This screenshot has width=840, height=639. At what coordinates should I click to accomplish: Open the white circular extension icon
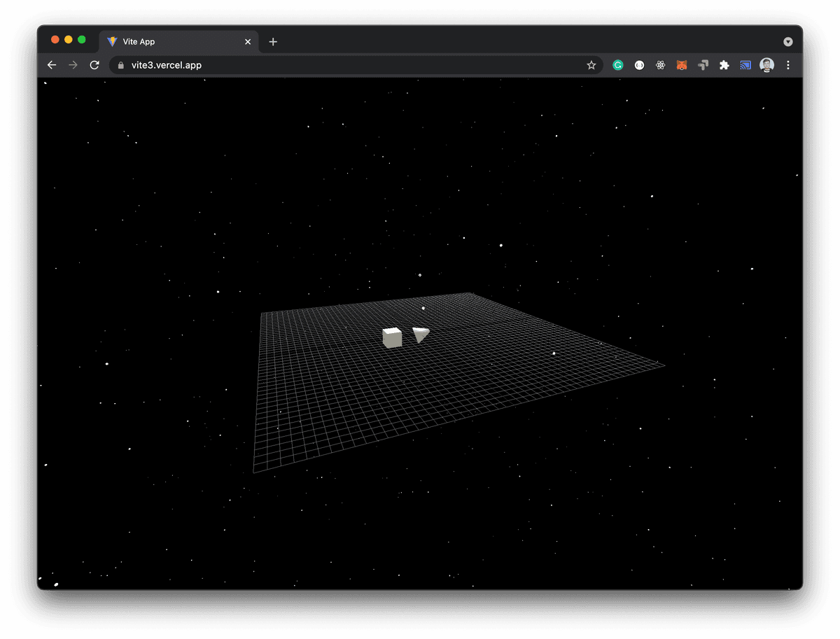pos(639,64)
